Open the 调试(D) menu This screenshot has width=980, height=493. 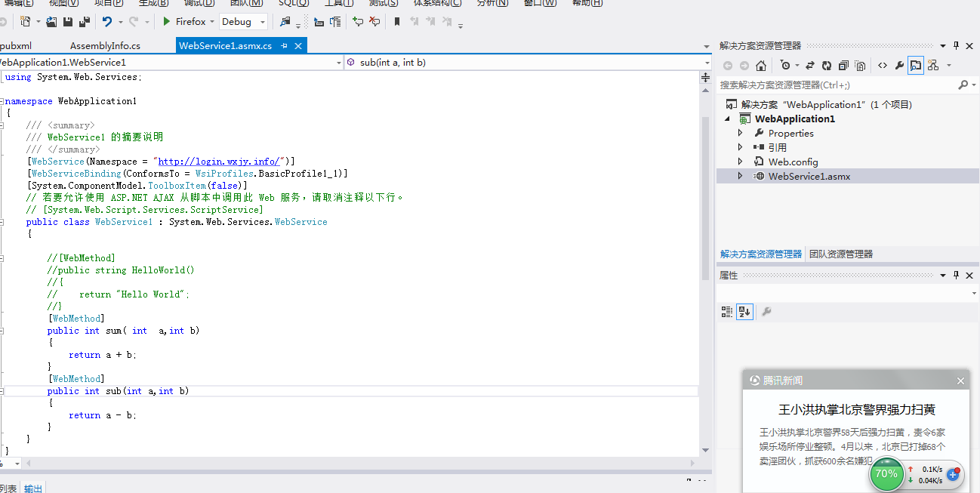199,3
